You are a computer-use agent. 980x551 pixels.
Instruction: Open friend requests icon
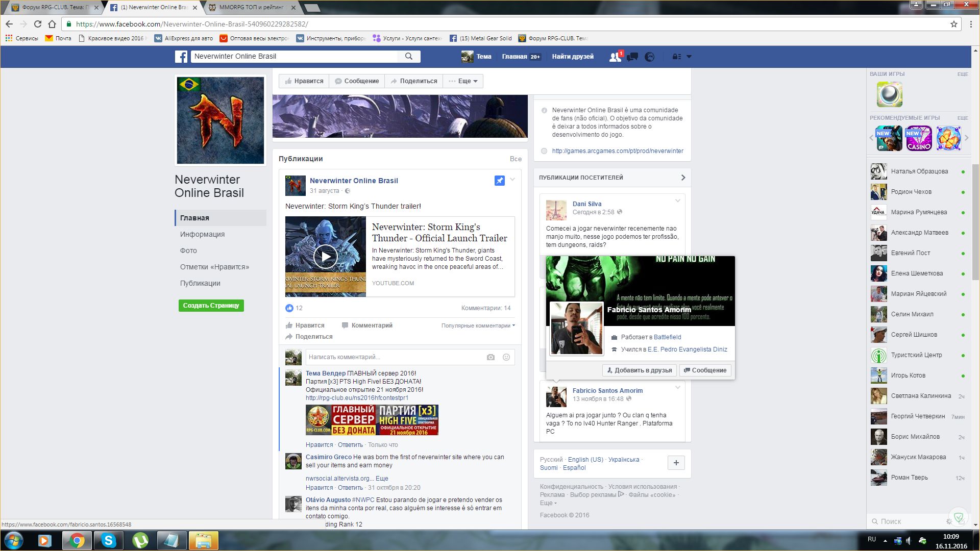click(615, 57)
